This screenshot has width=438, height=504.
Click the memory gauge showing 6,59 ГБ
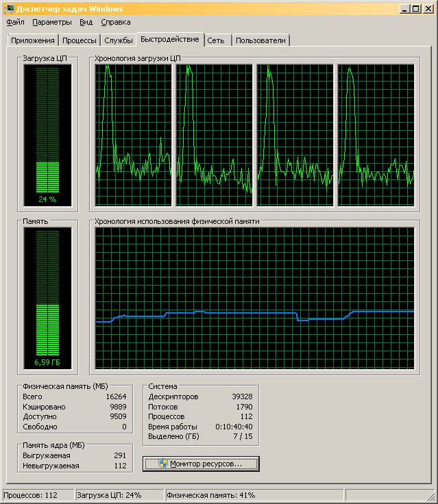47,299
